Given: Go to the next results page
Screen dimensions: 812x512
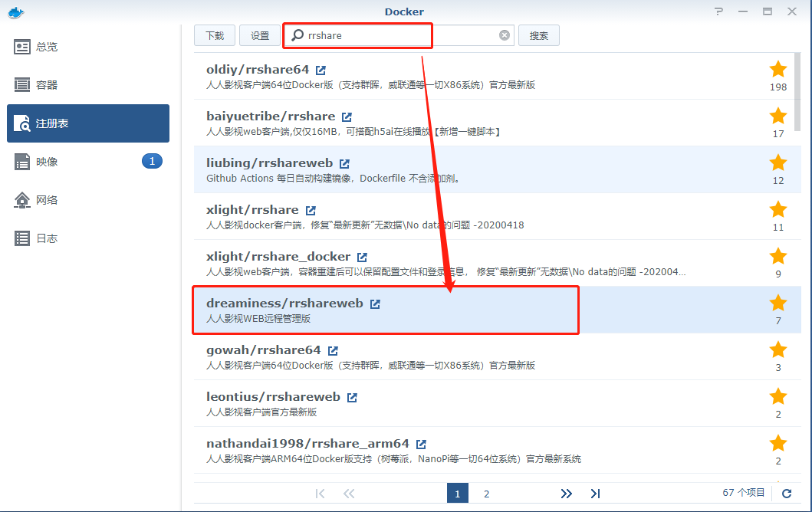Looking at the screenshot, I should [567, 494].
